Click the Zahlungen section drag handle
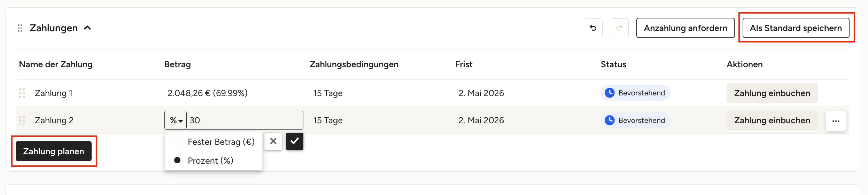Image resolution: width=868 pixels, height=195 pixels. (x=20, y=28)
